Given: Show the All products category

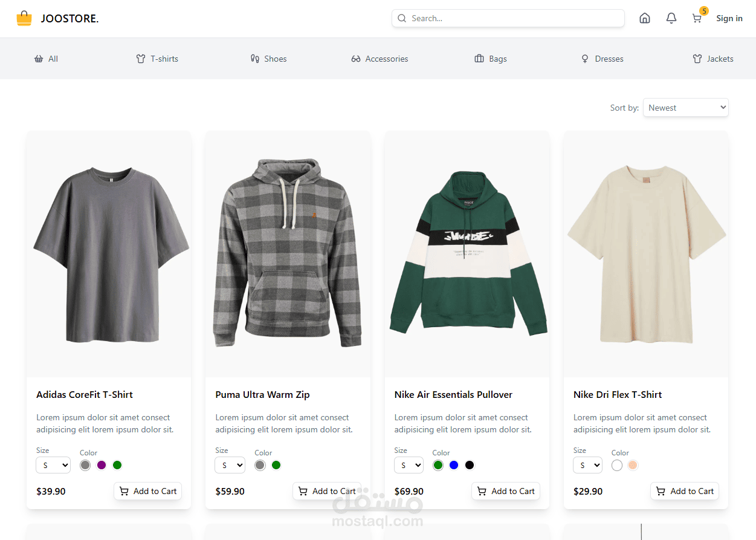Looking at the screenshot, I should (46, 59).
